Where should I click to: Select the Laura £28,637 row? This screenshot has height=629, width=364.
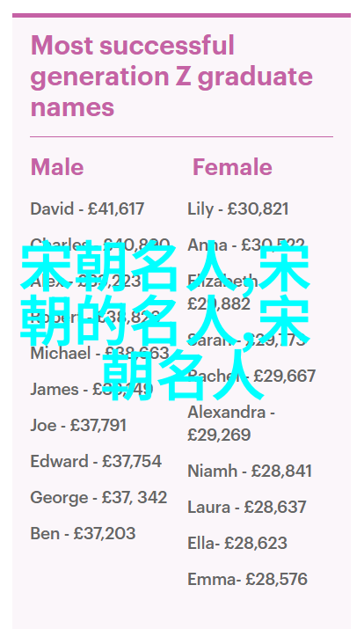[247, 507]
